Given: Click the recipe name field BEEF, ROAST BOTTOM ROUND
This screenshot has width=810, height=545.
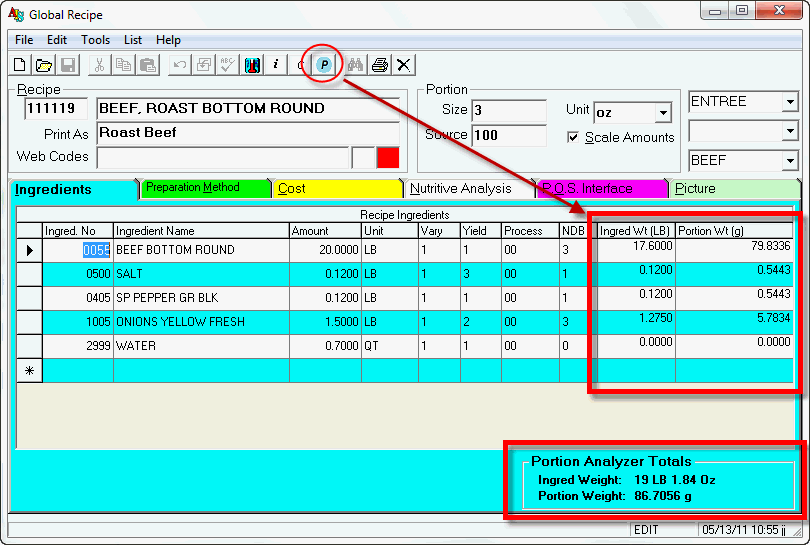Looking at the screenshot, I should click(248, 108).
